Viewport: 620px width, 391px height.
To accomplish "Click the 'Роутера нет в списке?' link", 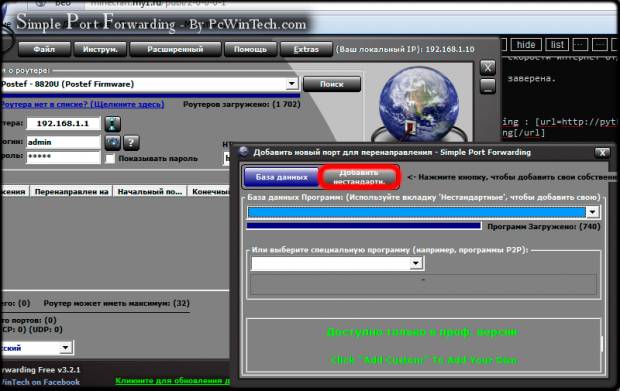I will pos(82,104).
